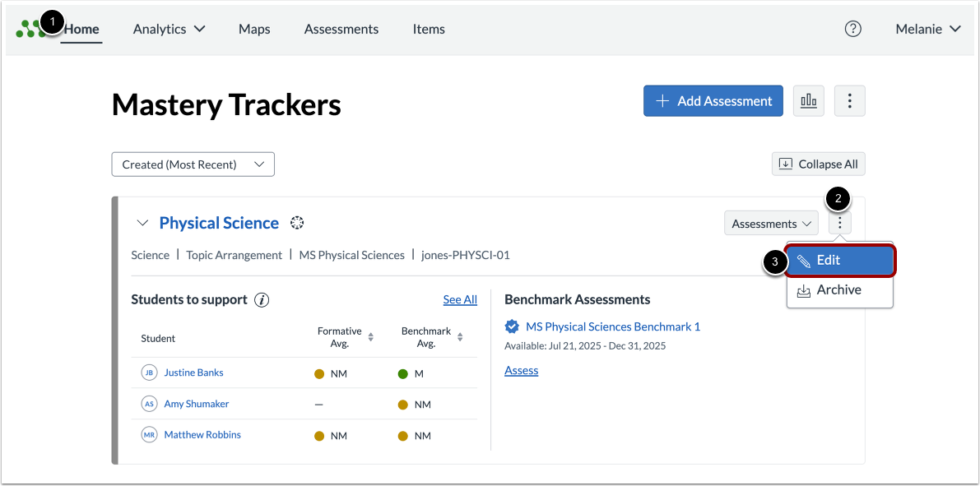Viewport: 980px width, 486px height.
Task: Click the info icon beside Students to support
Action: pos(262,299)
